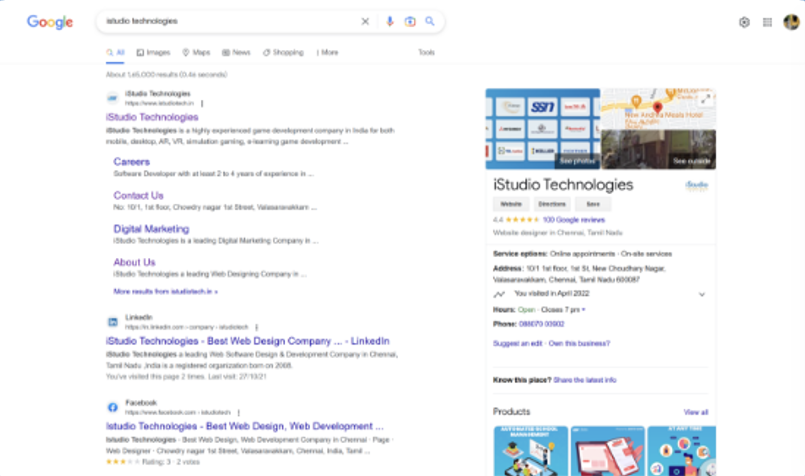Viewport: 805px width, 476px height.
Task: Click the Facebook result favicon
Action: tap(112, 407)
